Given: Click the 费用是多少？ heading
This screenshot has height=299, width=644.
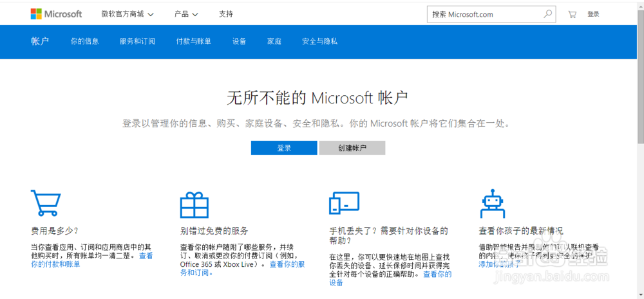Looking at the screenshot, I should click(55, 230).
